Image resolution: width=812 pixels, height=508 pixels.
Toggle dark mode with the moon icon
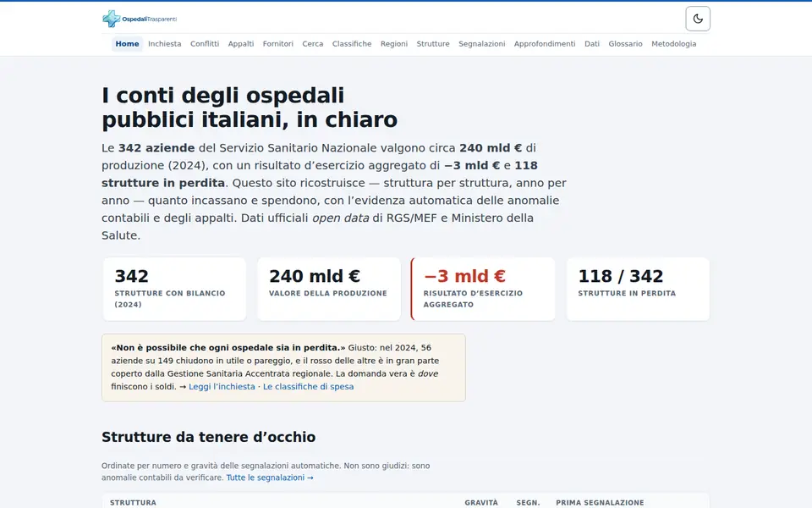point(698,19)
